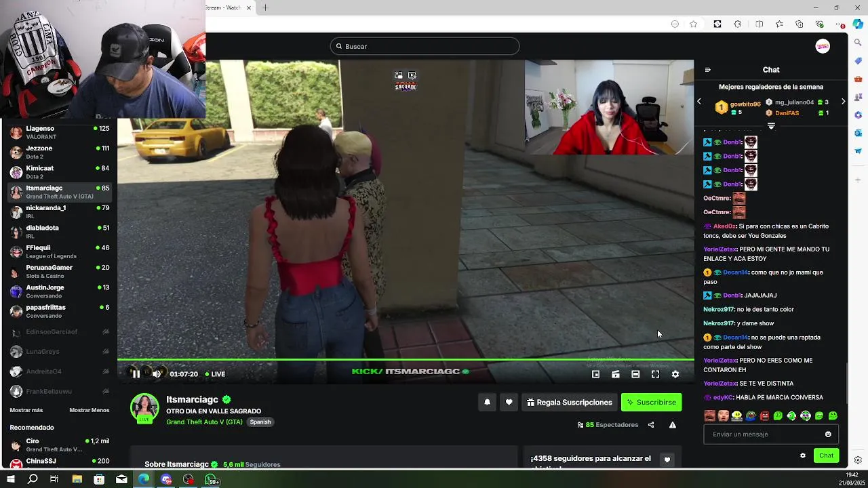Open recommended channel Ciro

(x=60, y=445)
